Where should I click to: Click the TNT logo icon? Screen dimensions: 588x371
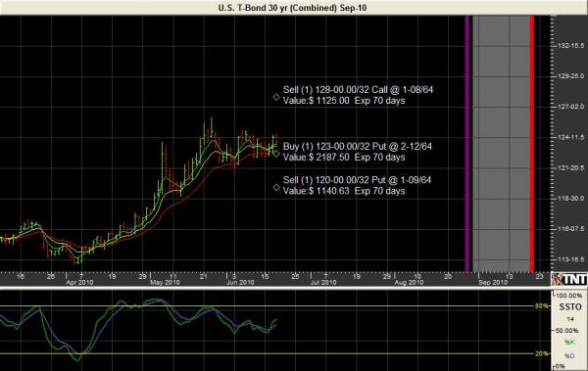point(569,279)
